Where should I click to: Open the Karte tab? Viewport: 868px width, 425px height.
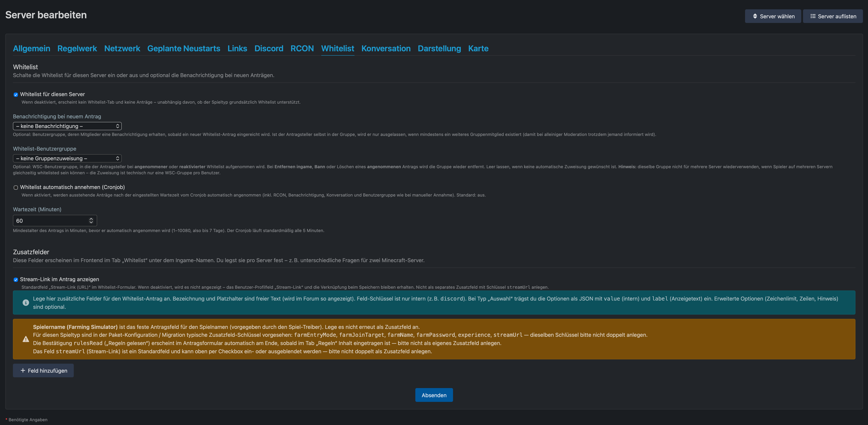[478, 48]
